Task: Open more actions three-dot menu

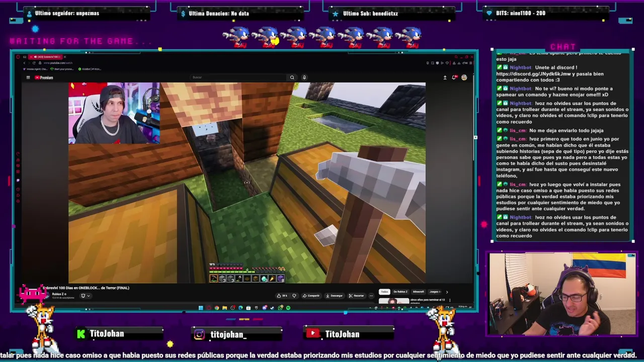Action: (371, 296)
